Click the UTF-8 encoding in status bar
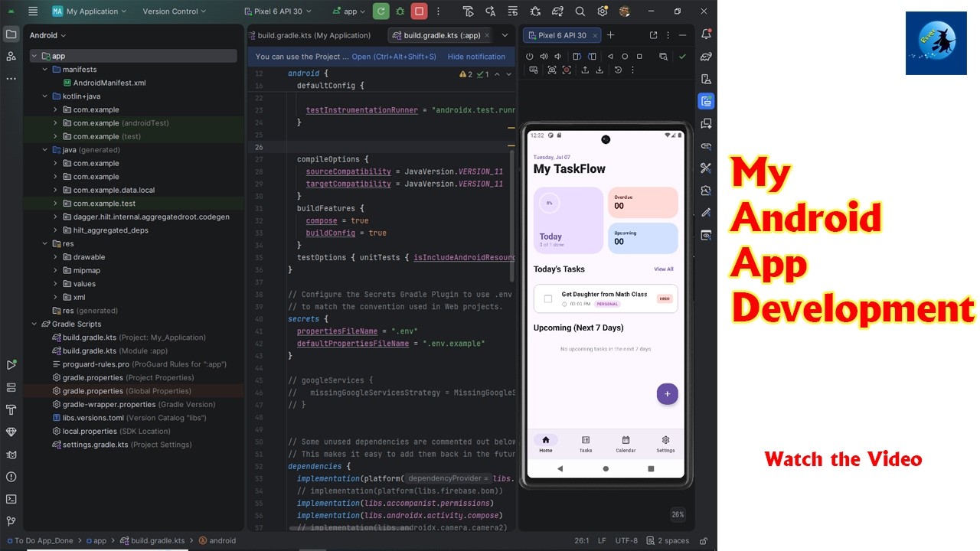Image resolution: width=980 pixels, height=551 pixels. click(626, 540)
